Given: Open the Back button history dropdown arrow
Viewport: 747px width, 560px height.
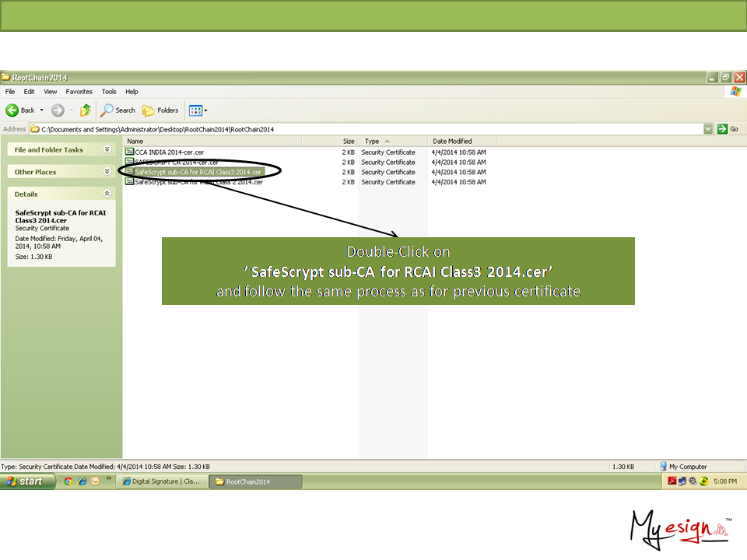Looking at the screenshot, I should coord(42,110).
